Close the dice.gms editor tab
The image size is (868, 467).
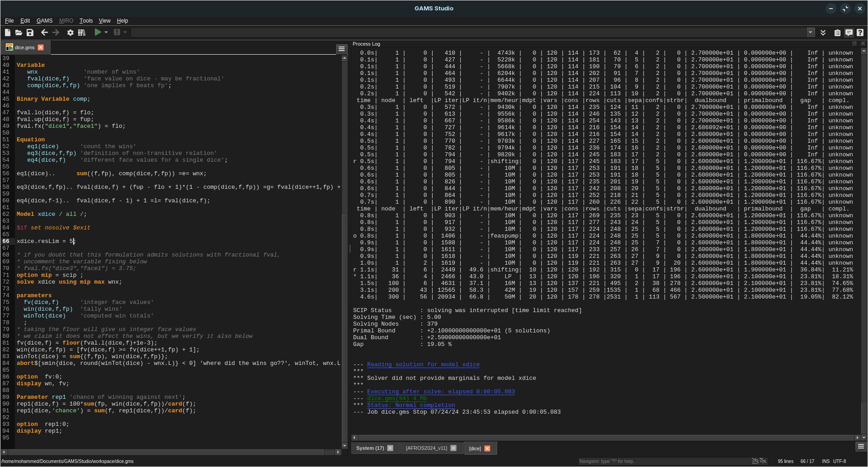41,47
